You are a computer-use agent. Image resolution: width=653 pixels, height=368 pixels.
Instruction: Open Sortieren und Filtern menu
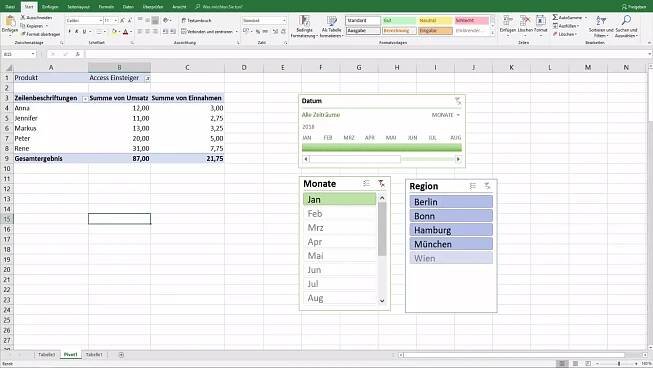[601, 26]
